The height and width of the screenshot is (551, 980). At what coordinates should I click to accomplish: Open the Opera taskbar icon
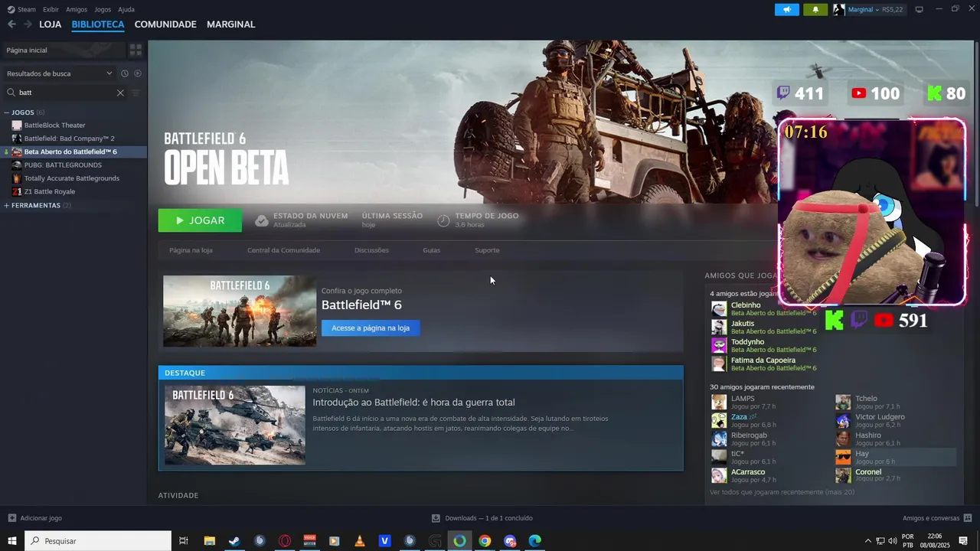pos(285,540)
